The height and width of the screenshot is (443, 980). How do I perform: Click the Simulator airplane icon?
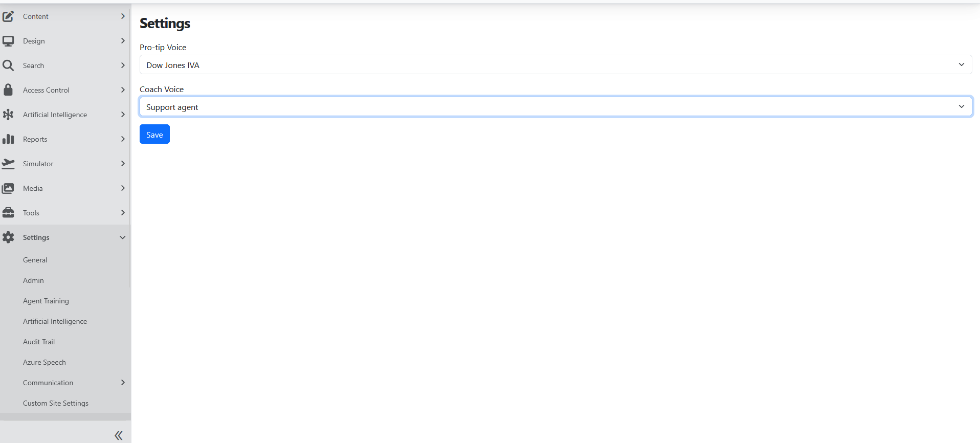click(8, 164)
